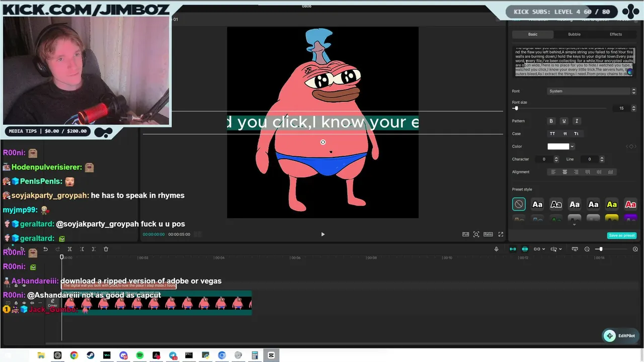Center-align the text

pos(565,172)
